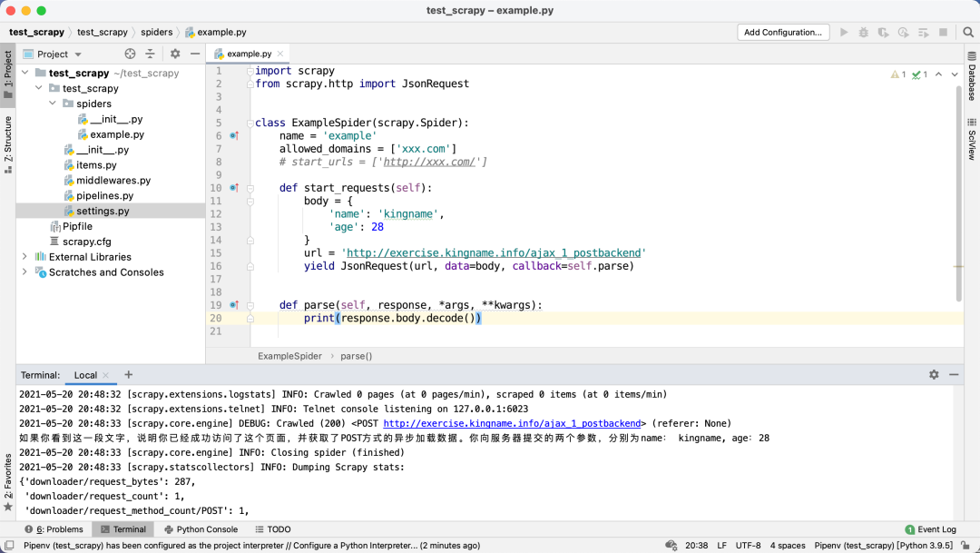Click LF line separator in status bar

click(x=722, y=546)
